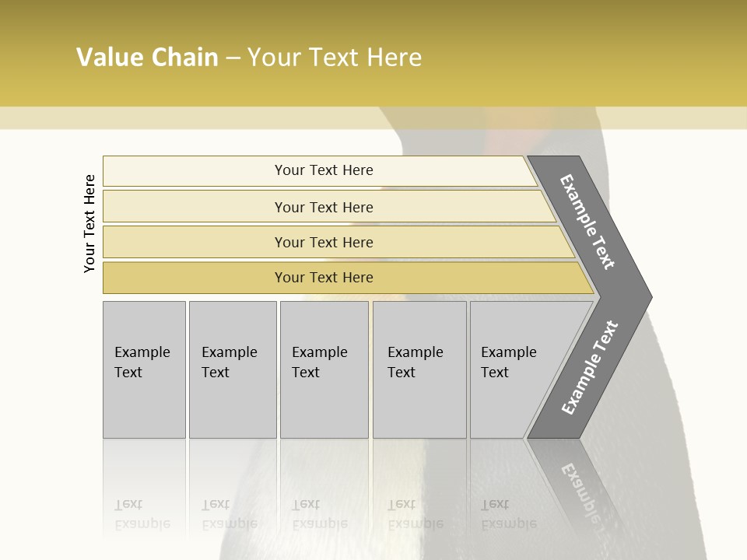Select the darkest gold bottom text bar
Screen dimensions: 747x560
click(323, 278)
